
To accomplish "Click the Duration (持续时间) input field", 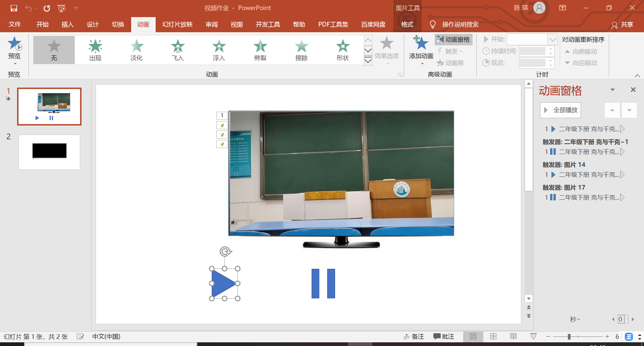I will pos(536,51).
